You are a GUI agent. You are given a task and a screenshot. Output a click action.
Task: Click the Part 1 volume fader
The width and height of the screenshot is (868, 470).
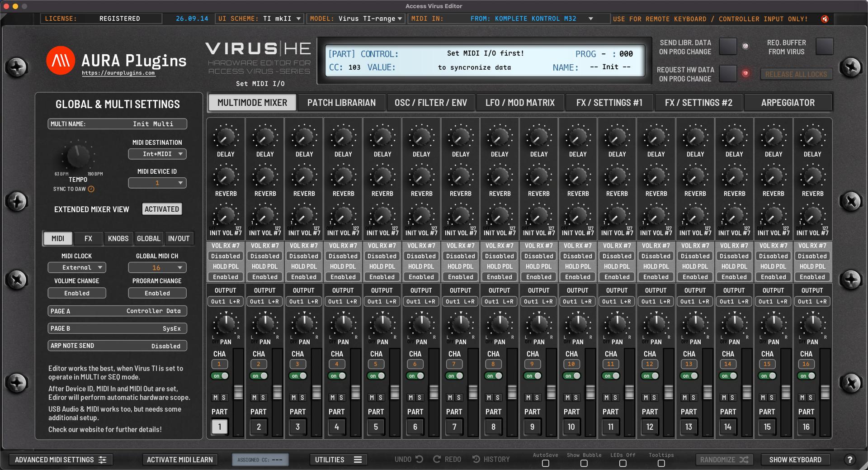pos(238,392)
